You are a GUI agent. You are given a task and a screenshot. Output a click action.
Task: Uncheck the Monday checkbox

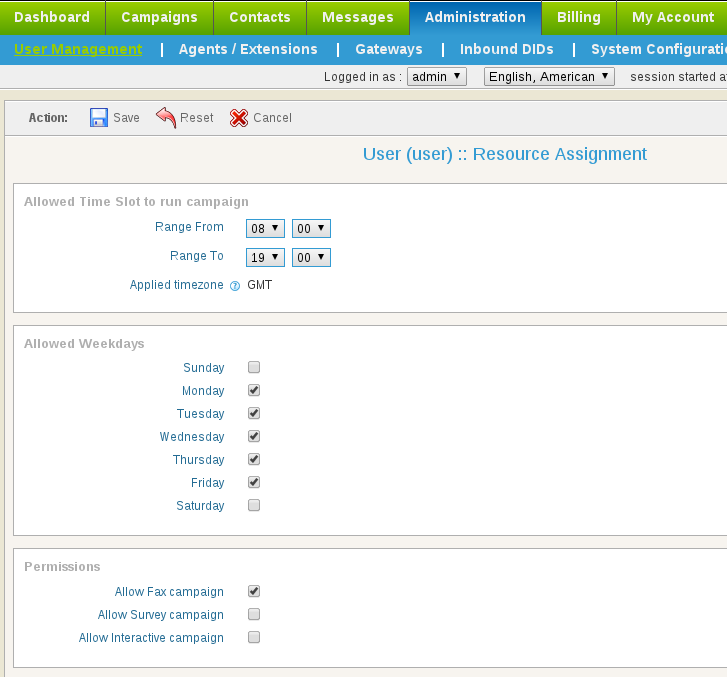[254, 390]
